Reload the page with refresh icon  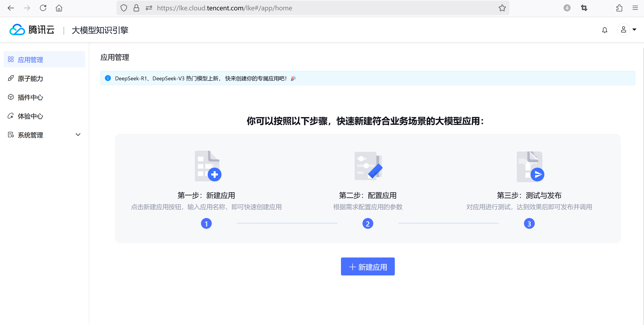tap(43, 8)
